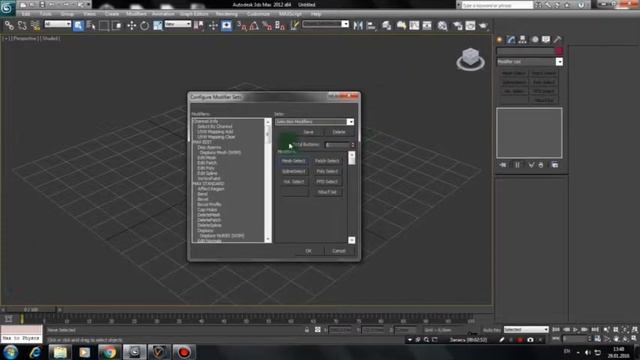Toggle the Angle Snap icon
The image size is (640, 360).
pyautogui.click(x=254, y=26)
